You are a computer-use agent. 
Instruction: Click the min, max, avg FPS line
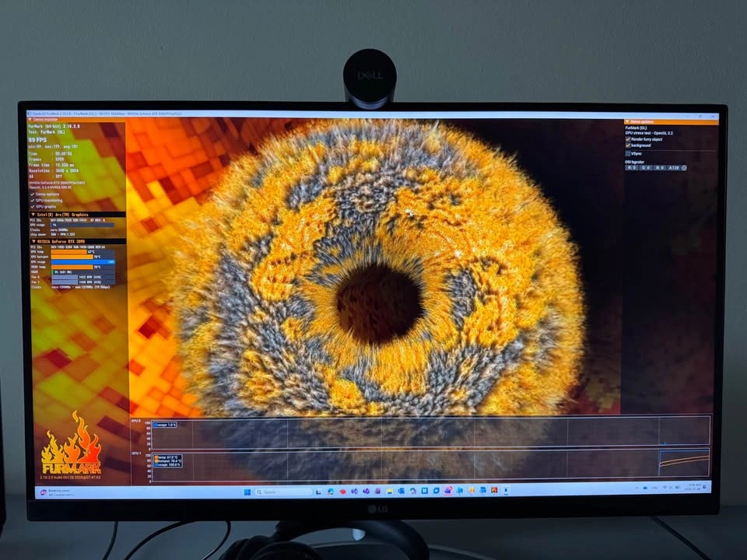pos(53,147)
